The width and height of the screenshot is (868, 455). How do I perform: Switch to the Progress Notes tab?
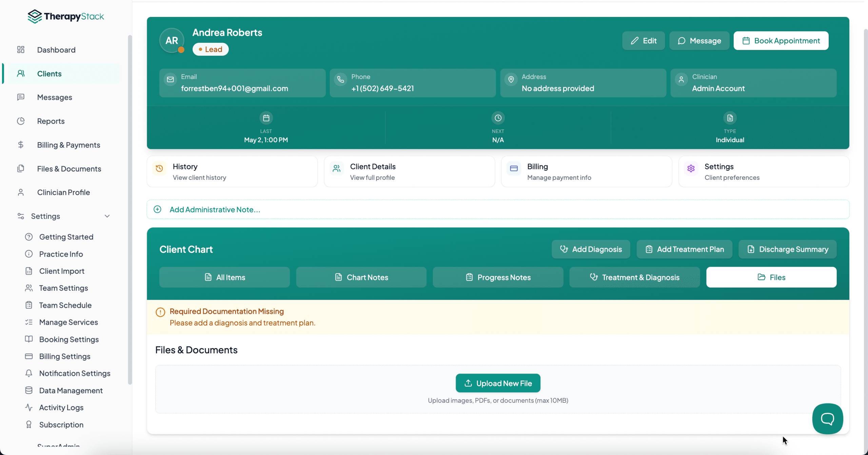click(x=498, y=277)
